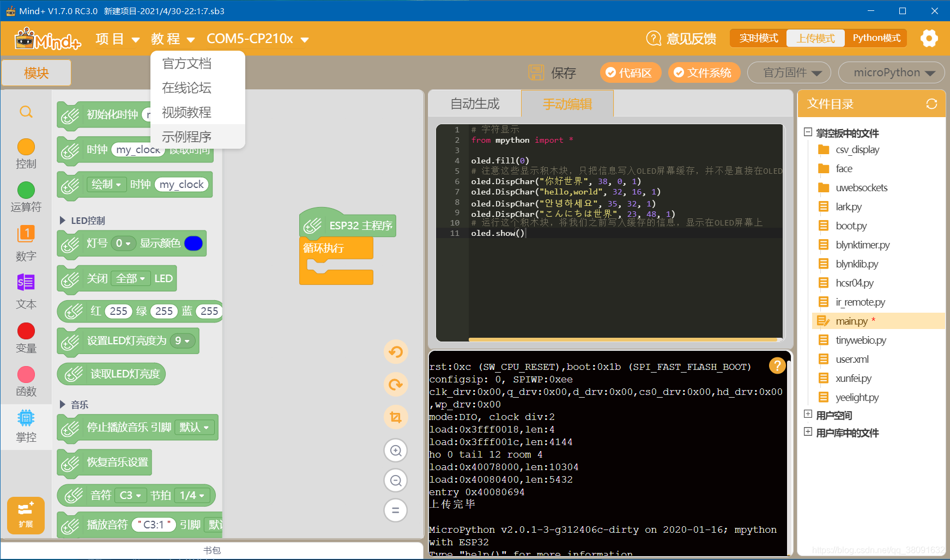
Task: Open the 全部 dropdown in 关闭 LED block
Action: (131, 279)
